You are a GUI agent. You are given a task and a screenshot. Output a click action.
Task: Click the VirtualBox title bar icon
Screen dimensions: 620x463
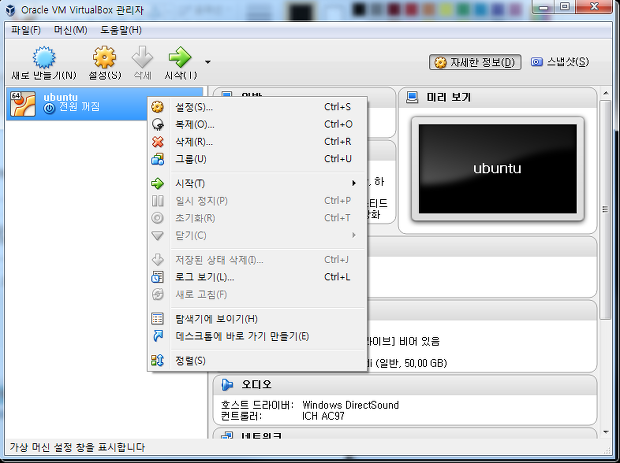coord(10,9)
